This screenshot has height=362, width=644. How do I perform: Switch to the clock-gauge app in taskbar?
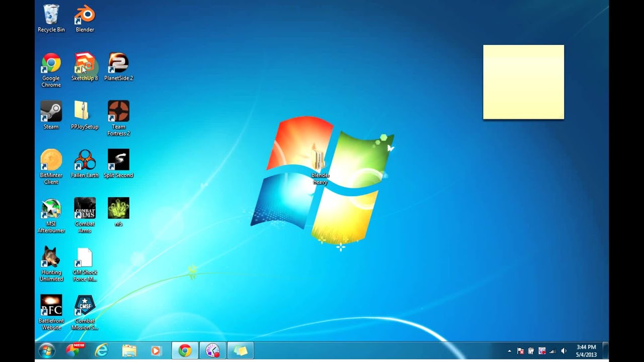pyautogui.click(x=212, y=351)
